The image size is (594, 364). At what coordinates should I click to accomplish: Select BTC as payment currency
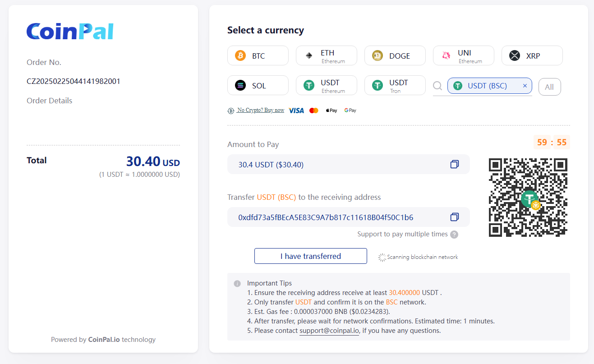tap(258, 56)
